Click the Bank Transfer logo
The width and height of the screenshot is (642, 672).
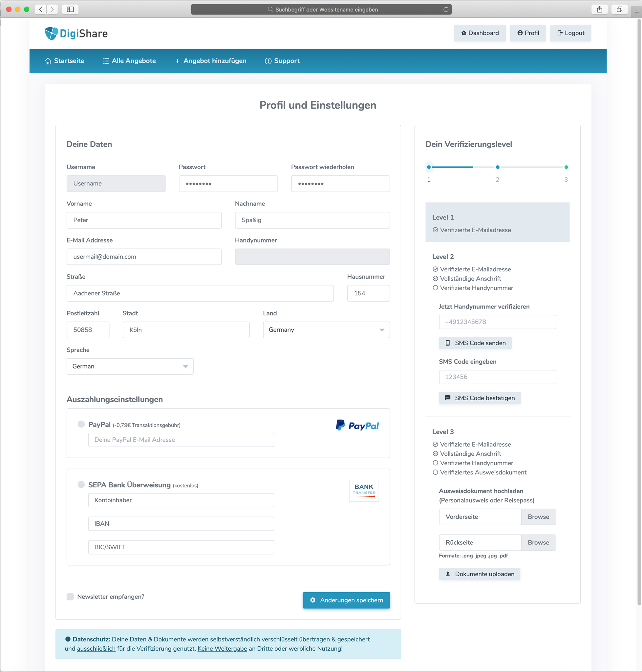tap(364, 491)
